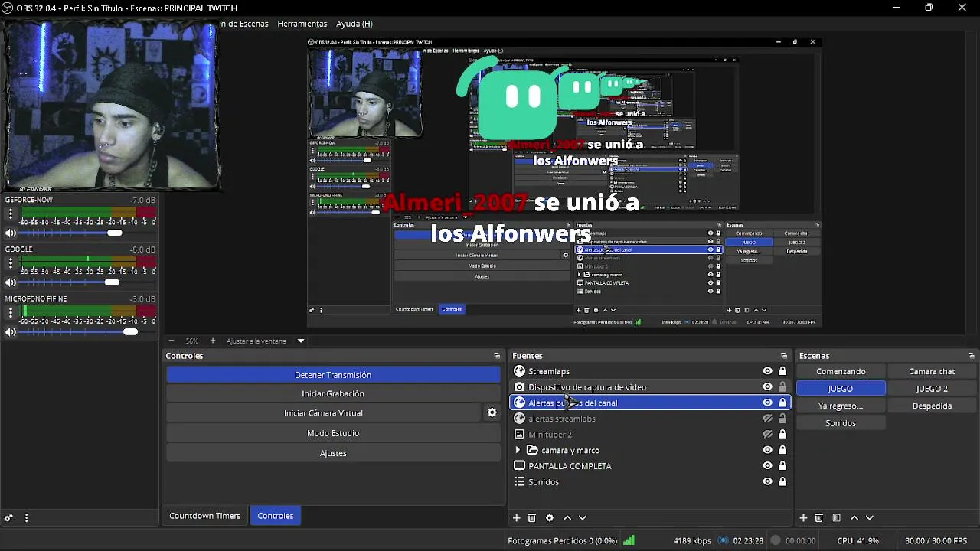Viewport: 980px width, 551px height.
Task: Adjust MICROFONO FIFINE volume slider
Action: [130, 331]
